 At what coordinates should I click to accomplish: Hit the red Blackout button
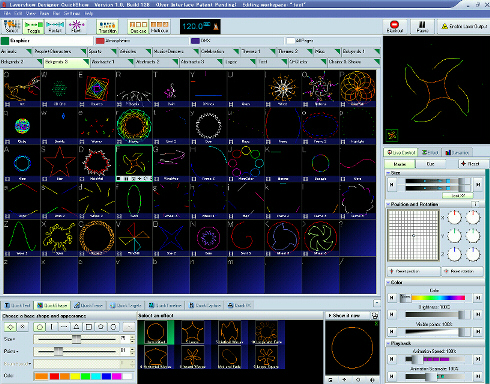395,26
